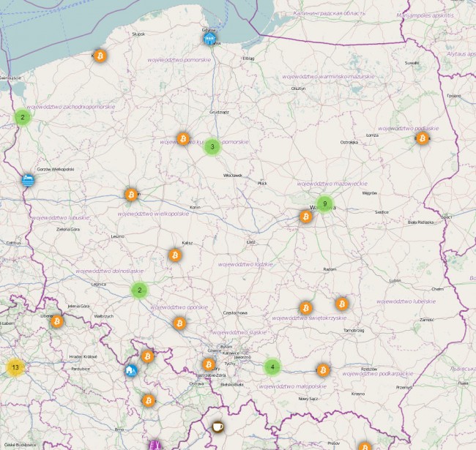Click the 'Pardubice' city label
The width and height of the screenshot is (476, 450).
tap(81, 369)
